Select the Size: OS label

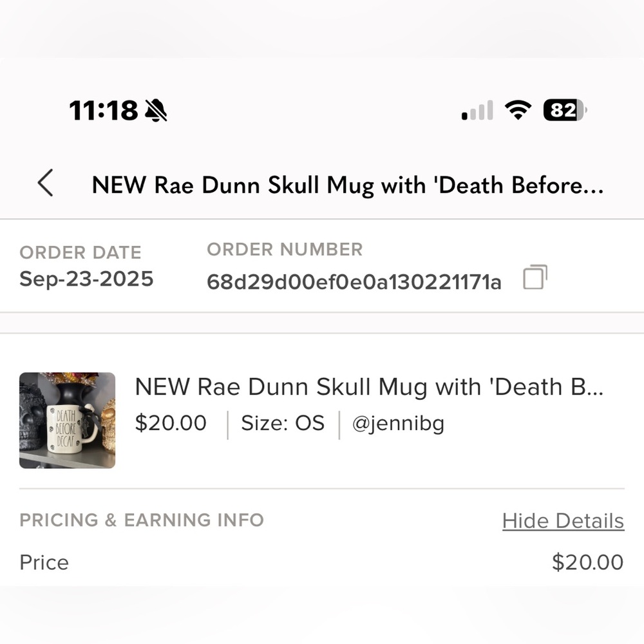click(x=282, y=423)
